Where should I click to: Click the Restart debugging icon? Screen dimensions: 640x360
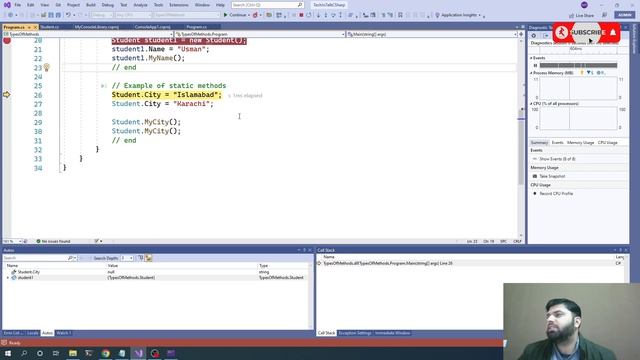coord(309,15)
